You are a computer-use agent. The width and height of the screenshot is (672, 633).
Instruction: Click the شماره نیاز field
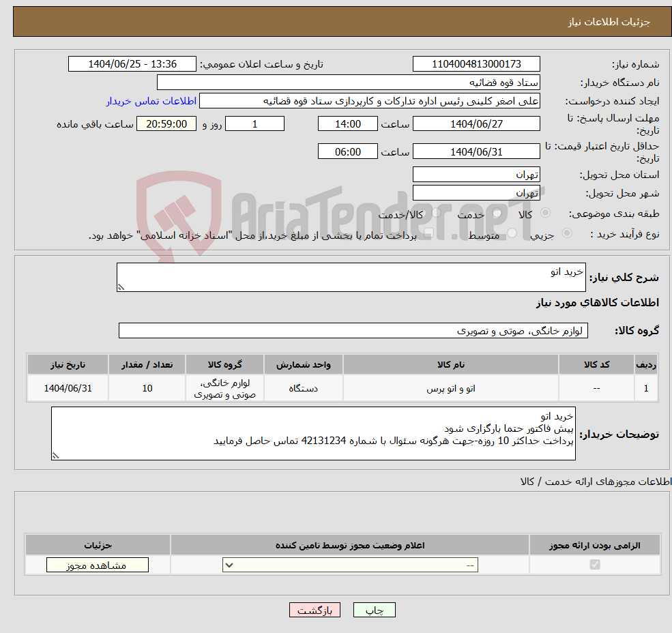(476, 63)
